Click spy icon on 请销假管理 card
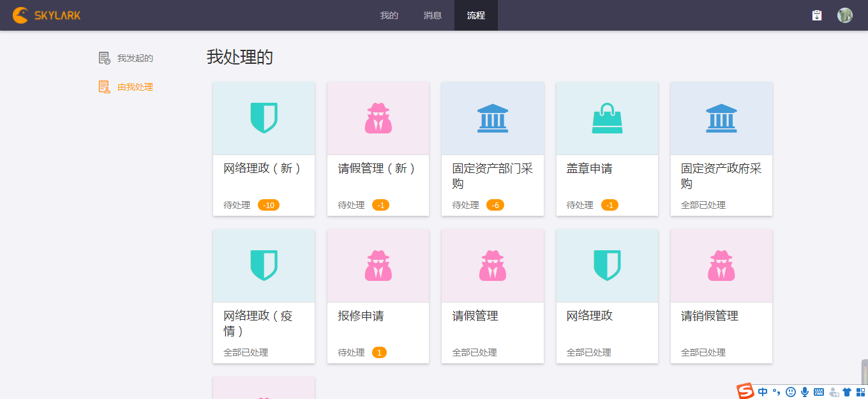The image size is (868, 399). (x=721, y=266)
